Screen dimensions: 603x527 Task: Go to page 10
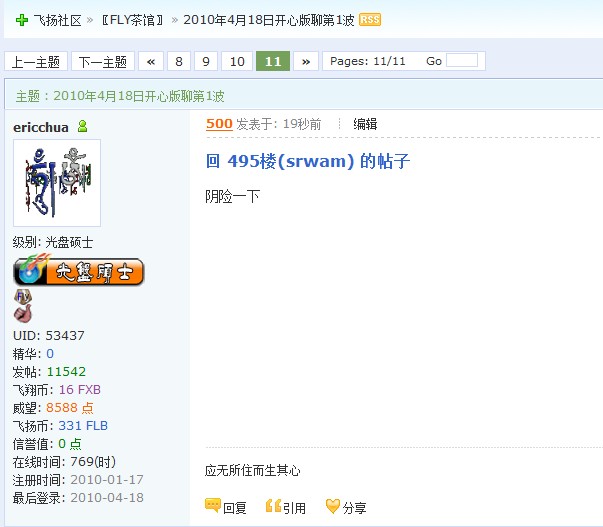237,61
